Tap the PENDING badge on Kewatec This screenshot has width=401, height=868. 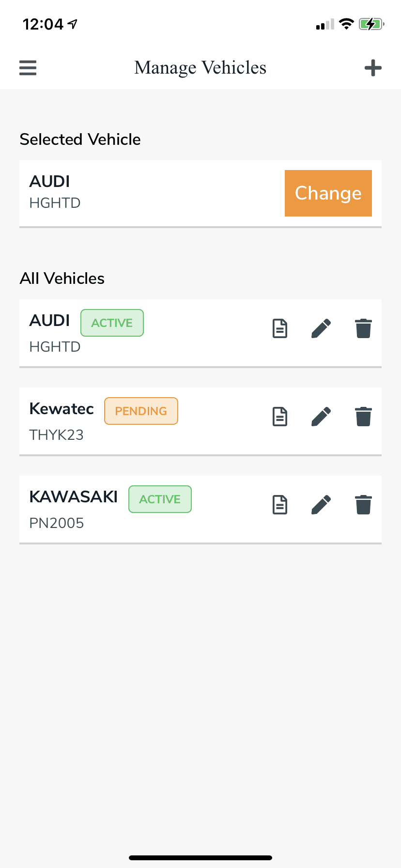[x=141, y=411]
